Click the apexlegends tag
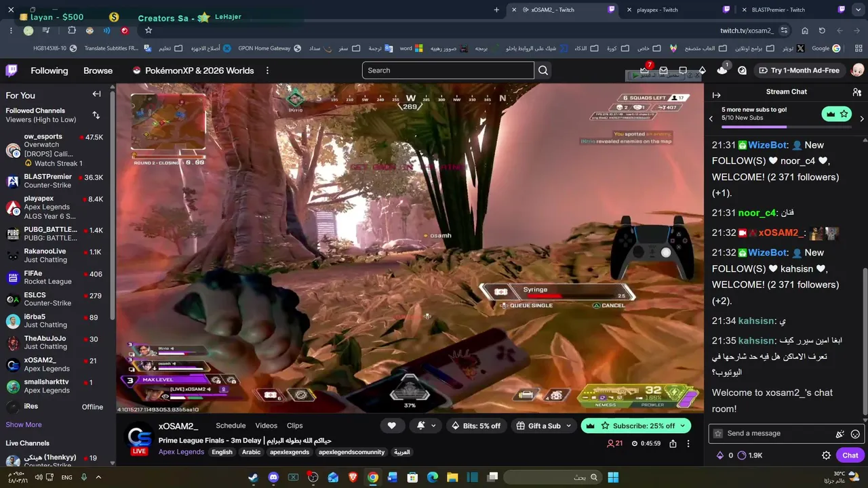 [x=290, y=452]
